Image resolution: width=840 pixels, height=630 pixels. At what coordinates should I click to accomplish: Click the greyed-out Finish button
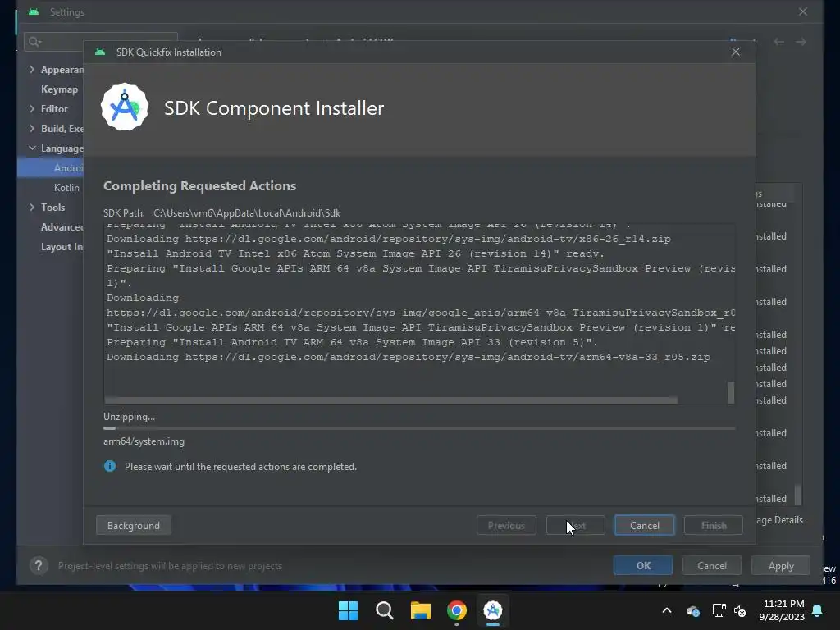714,526
